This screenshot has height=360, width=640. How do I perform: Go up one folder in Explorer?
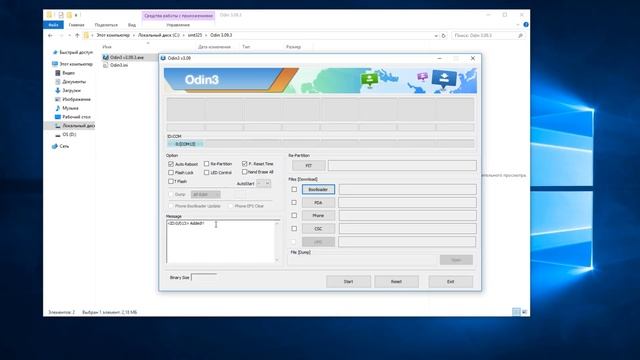tap(77, 36)
